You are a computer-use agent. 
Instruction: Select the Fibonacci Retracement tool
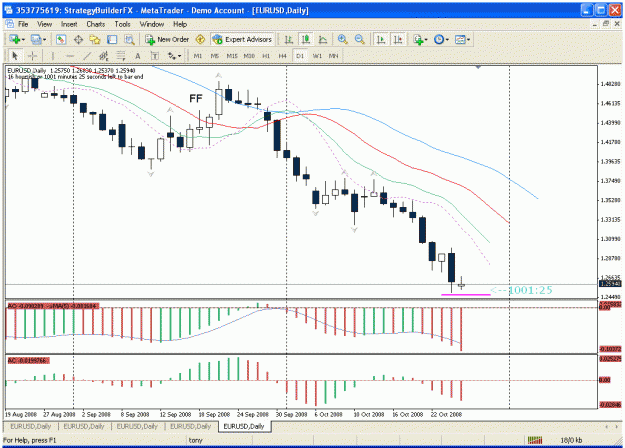tap(121, 56)
